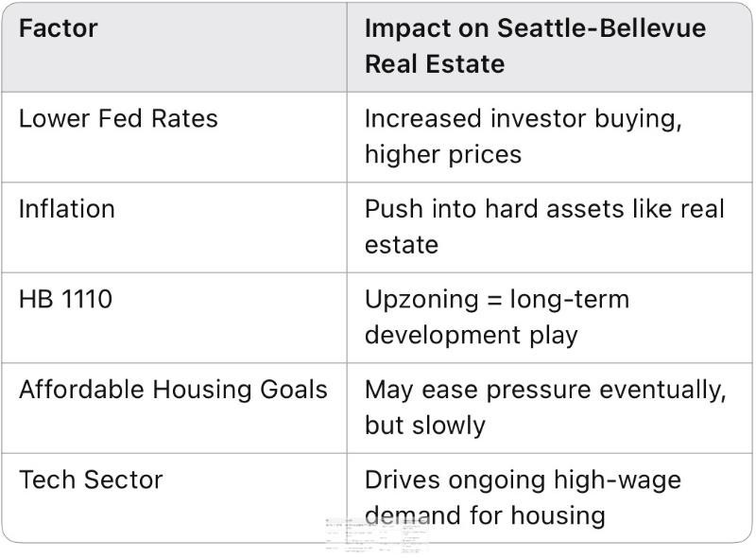This screenshot has width=756, height=558.
Task: Click the word Upzoning
Action: tap(421, 301)
